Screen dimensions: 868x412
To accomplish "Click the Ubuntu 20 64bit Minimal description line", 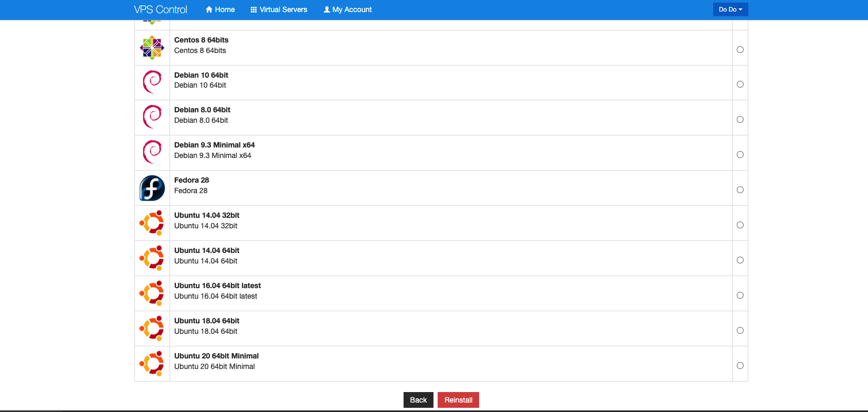I will coord(215,366).
